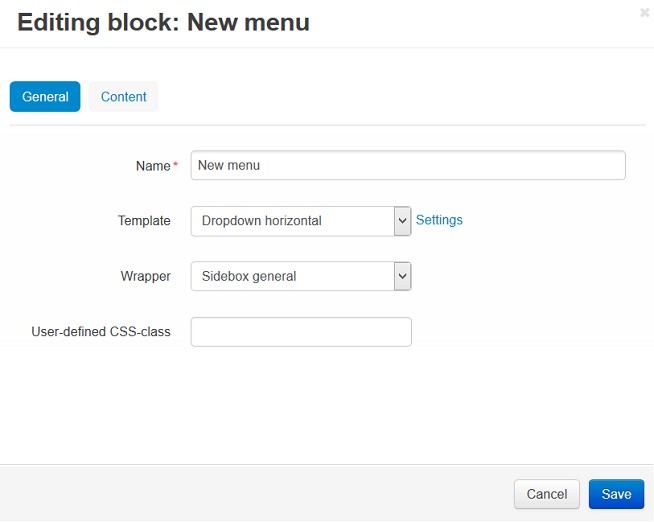Open the Wrapper dropdown
The image size is (654, 522).
(x=301, y=276)
